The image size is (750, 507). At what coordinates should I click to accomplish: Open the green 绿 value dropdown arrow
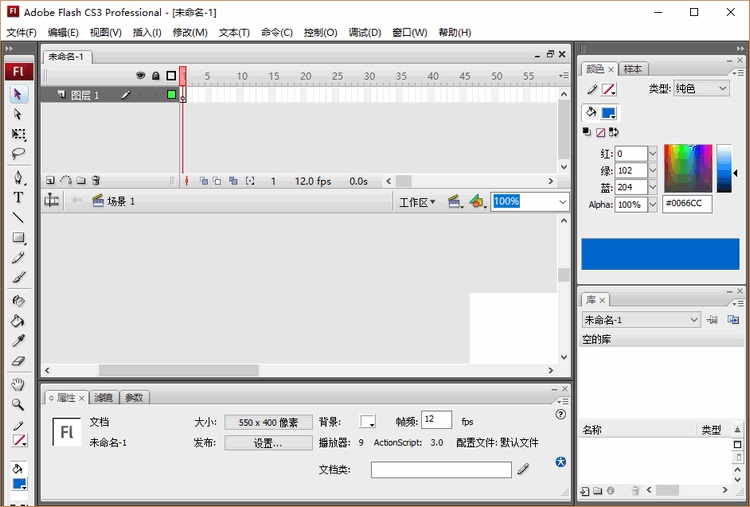652,170
